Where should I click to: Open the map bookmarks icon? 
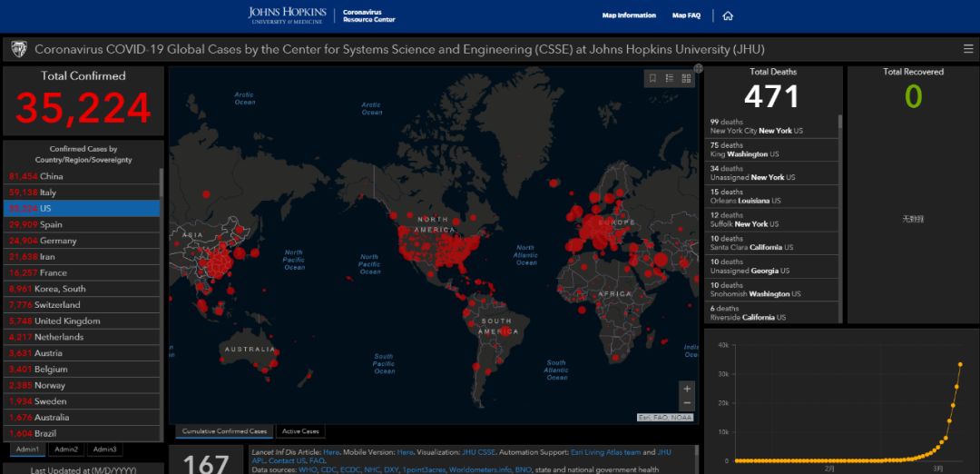(652, 78)
